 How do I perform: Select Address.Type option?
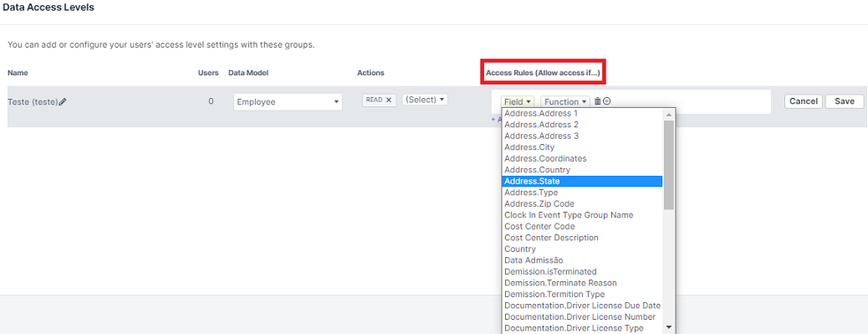[582, 193]
